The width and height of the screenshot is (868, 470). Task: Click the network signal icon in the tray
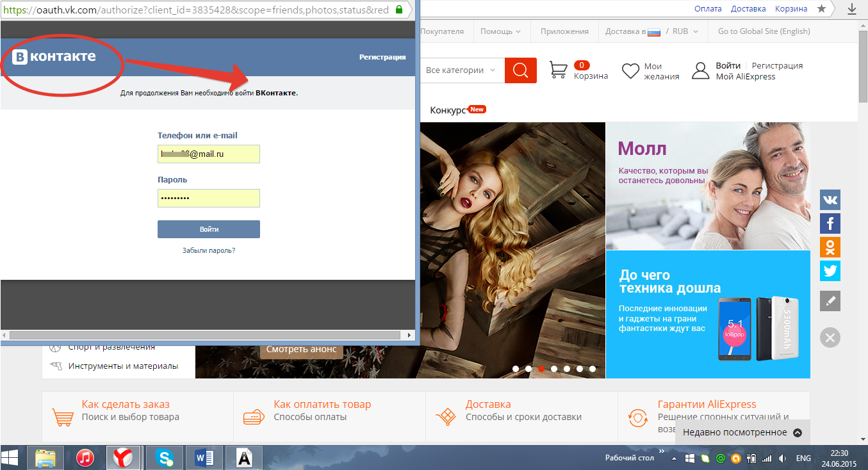coord(767,458)
